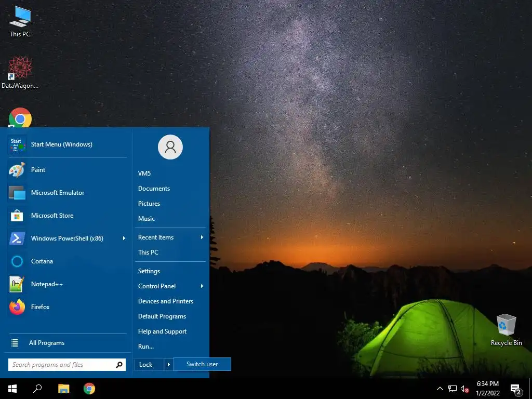Screen dimensions: 532x399
Task: Click the search magnifier in search box
Action: 119,365
